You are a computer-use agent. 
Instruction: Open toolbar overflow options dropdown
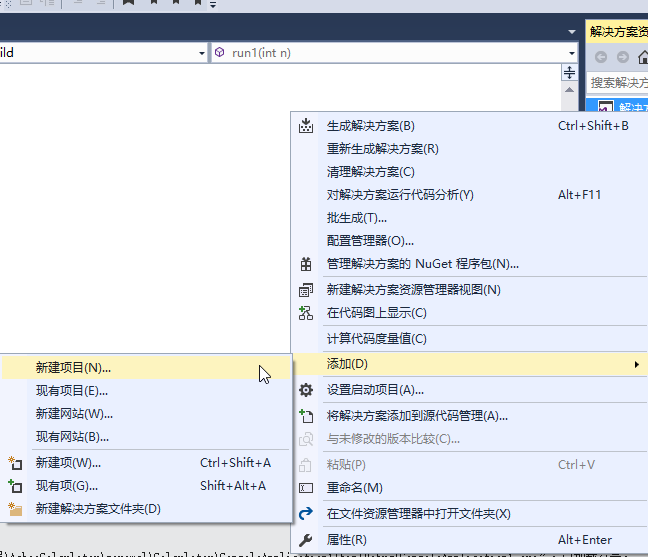tap(213, 5)
